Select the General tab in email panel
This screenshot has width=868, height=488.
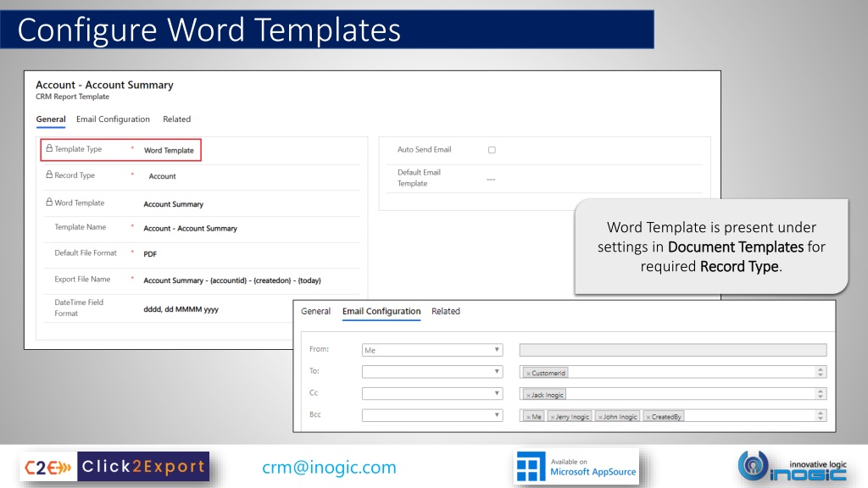[x=315, y=311]
